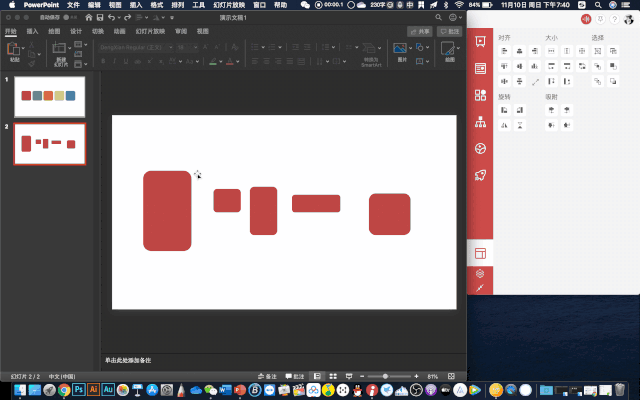Open the hierarchy chart icon in sidebar
Viewport: 640px width, 400px height.
point(481,123)
